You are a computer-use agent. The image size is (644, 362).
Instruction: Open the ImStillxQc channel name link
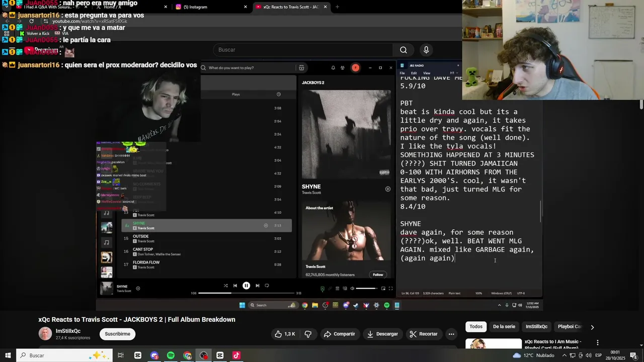pyautogui.click(x=68, y=331)
